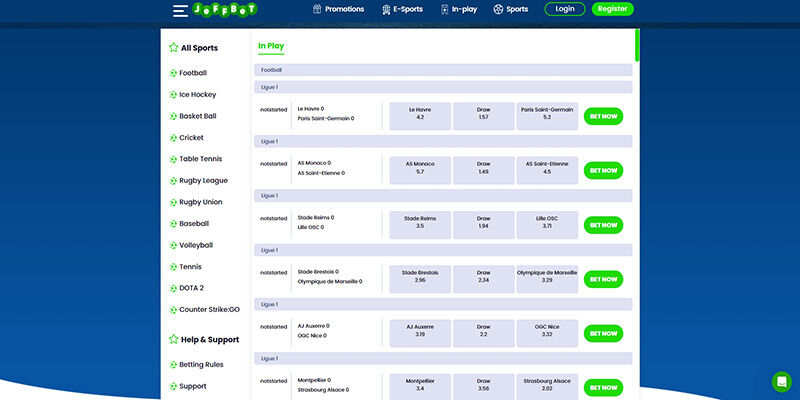Click the ball icon next to Rugby Union
The height and width of the screenshot is (400, 800).
(x=173, y=202)
